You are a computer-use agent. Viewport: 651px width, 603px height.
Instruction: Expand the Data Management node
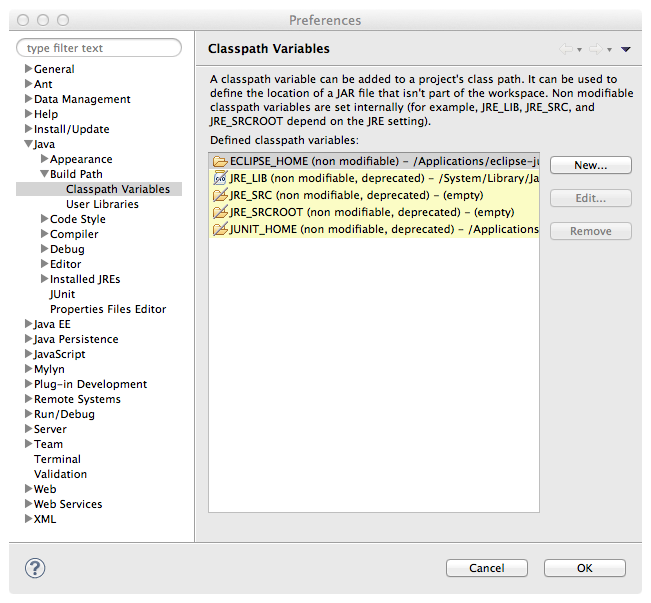click(x=28, y=98)
